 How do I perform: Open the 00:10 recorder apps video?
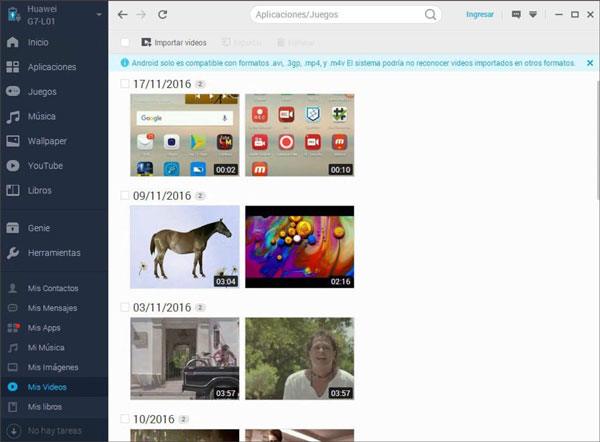tap(300, 135)
